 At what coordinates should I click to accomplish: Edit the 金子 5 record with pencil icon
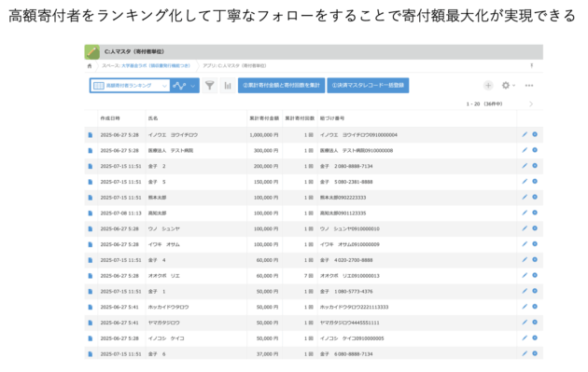point(525,182)
